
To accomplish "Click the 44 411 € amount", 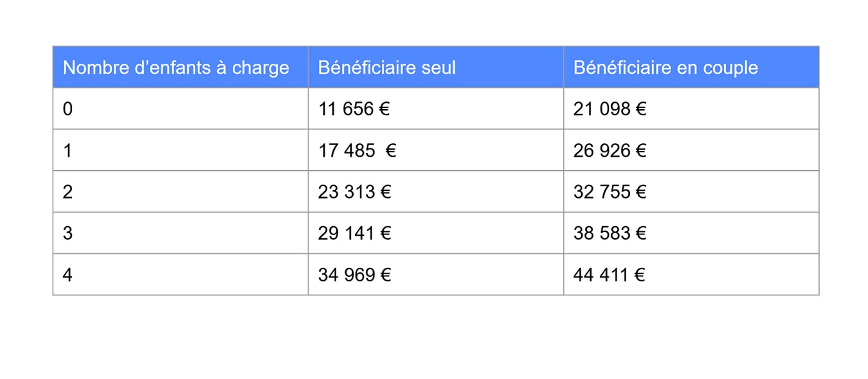I will click(609, 275).
